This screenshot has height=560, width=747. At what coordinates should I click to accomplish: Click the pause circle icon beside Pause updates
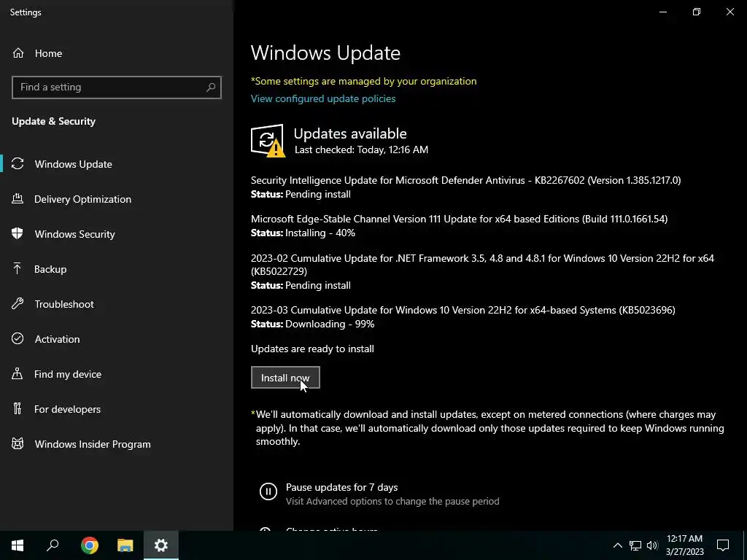268,491
